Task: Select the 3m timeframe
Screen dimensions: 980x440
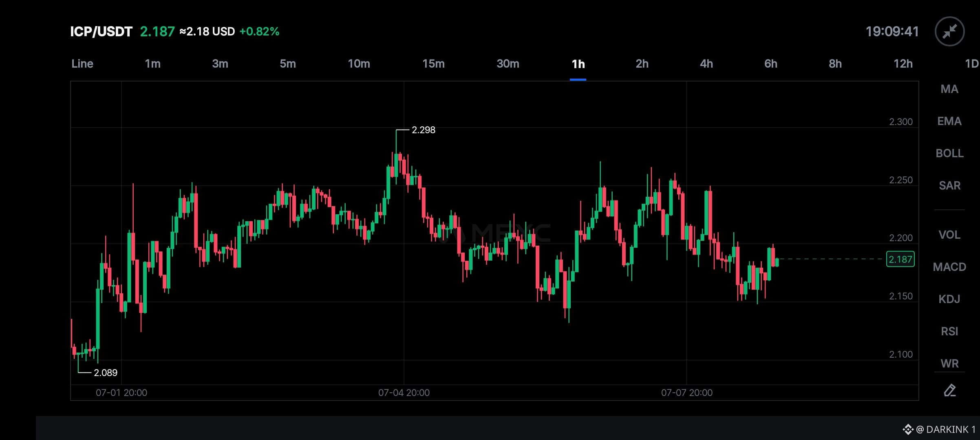Action: 220,64
